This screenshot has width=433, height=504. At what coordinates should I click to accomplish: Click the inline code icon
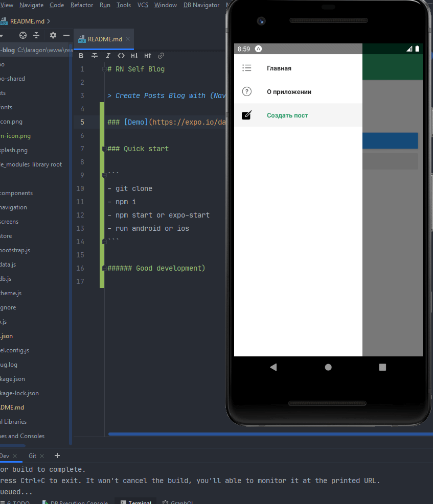121,56
